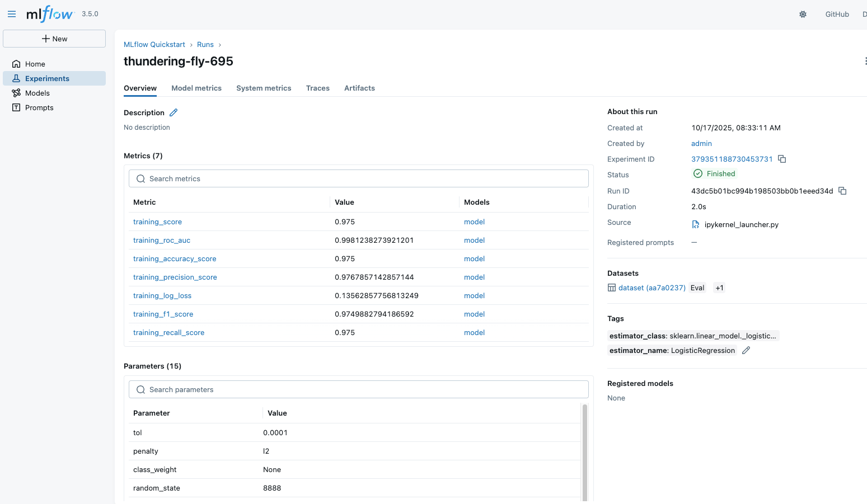
Task: Focus the Search metrics field
Action: pyautogui.click(x=359, y=178)
